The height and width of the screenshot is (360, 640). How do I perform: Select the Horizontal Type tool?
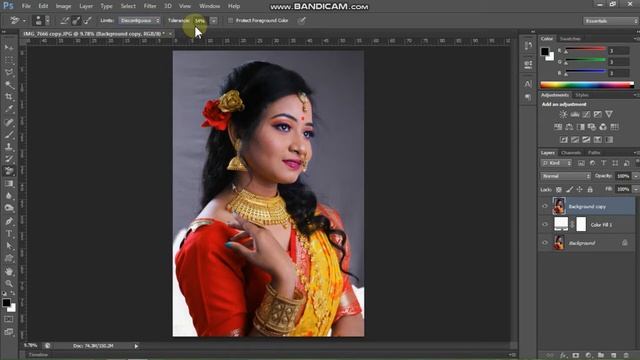[9, 234]
